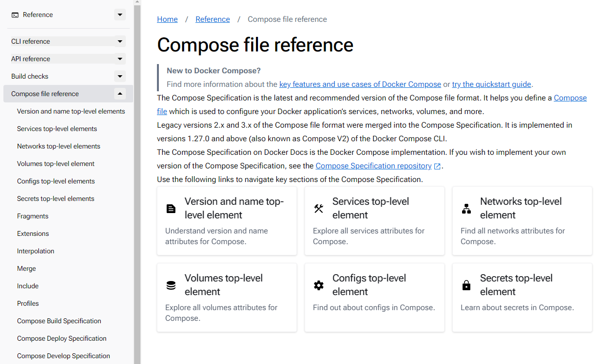
Task: Go to Home breadcrumb
Action: click(x=167, y=19)
